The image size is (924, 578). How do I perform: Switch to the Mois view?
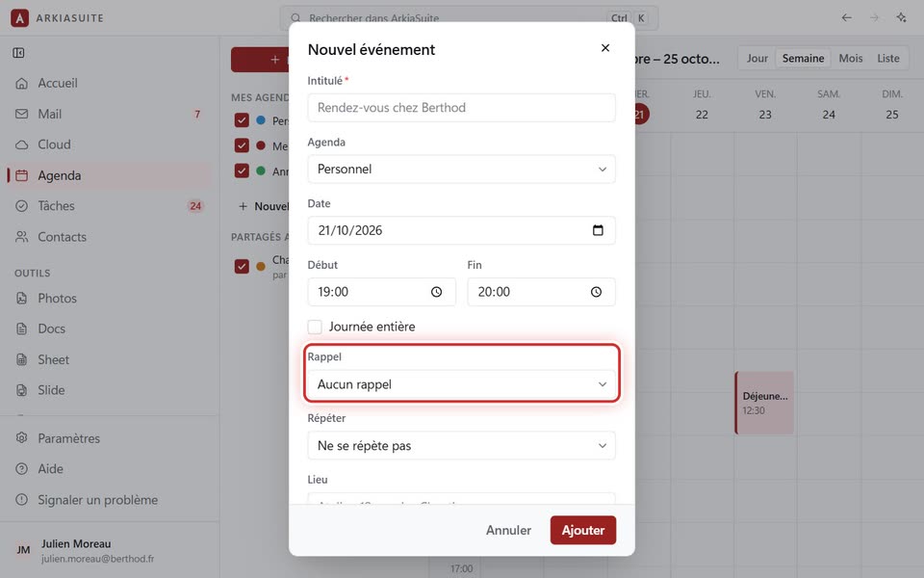pyautogui.click(x=850, y=59)
